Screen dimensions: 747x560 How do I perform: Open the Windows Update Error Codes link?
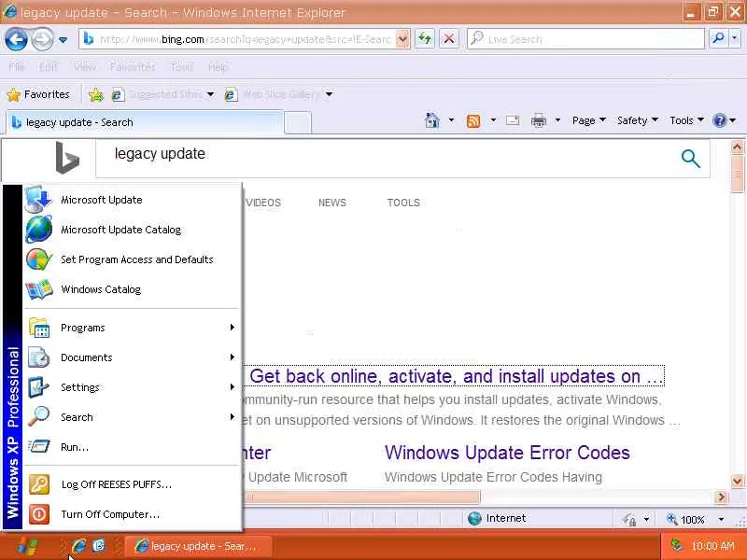(x=507, y=453)
